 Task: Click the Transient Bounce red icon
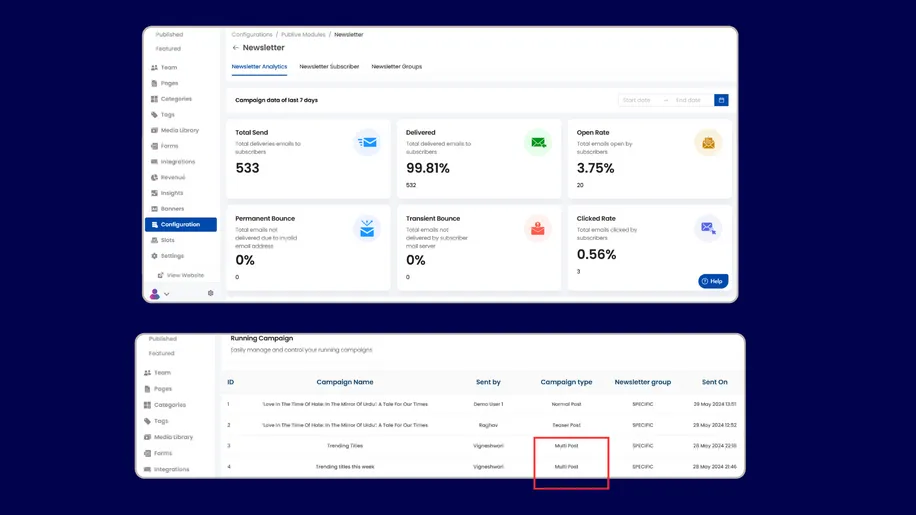point(538,229)
